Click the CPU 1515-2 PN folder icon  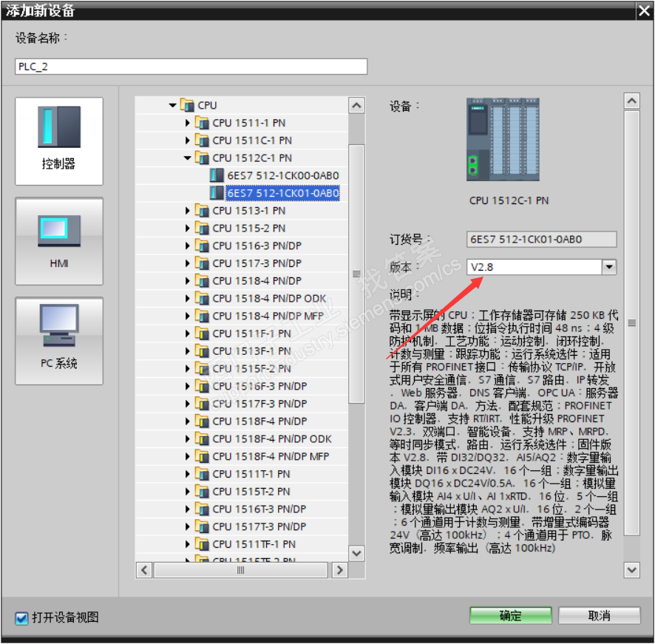click(x=202, y=228)
